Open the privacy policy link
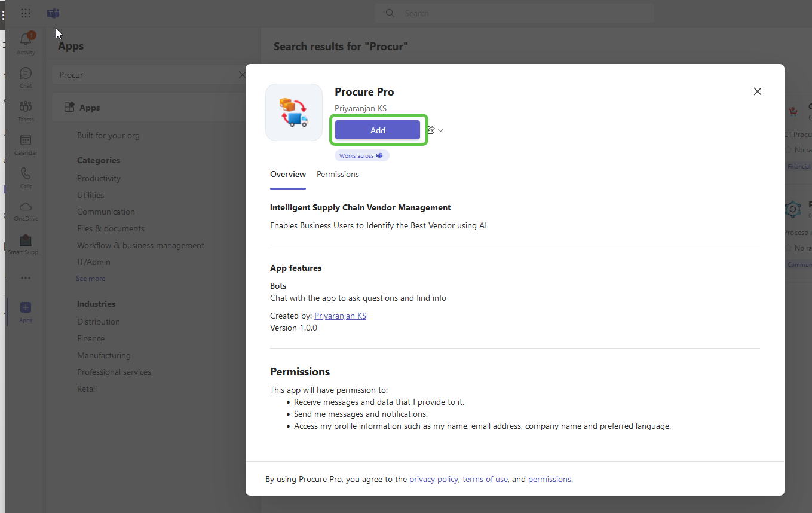The image size is (812, 513). click(x=433, y=479)
